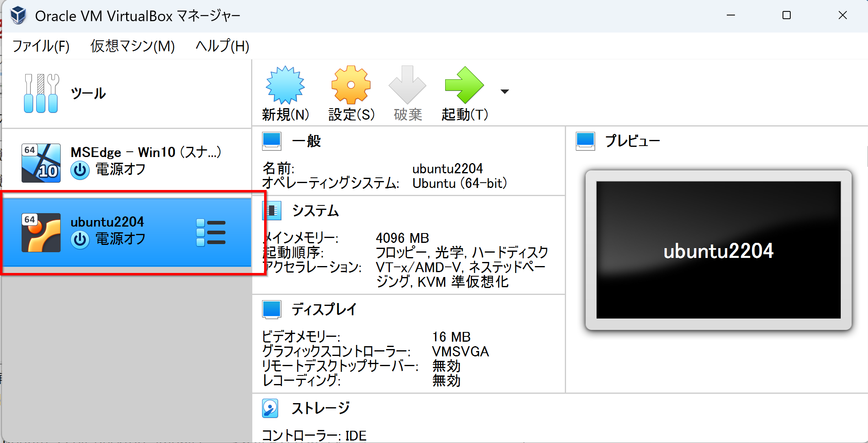Click the name value ubuntu2204

pyautogui.click(x=448, y=168)
